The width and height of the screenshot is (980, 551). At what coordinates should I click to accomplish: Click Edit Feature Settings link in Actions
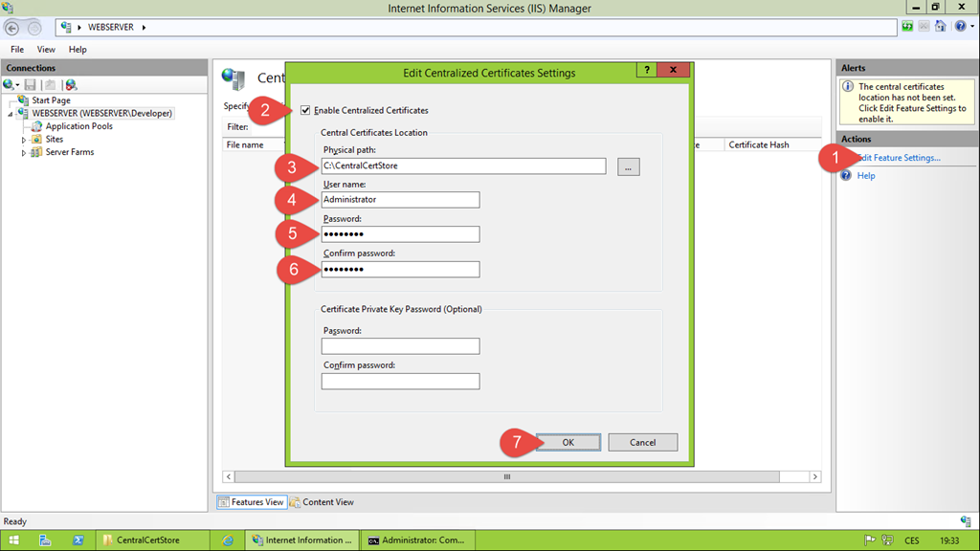900,158
